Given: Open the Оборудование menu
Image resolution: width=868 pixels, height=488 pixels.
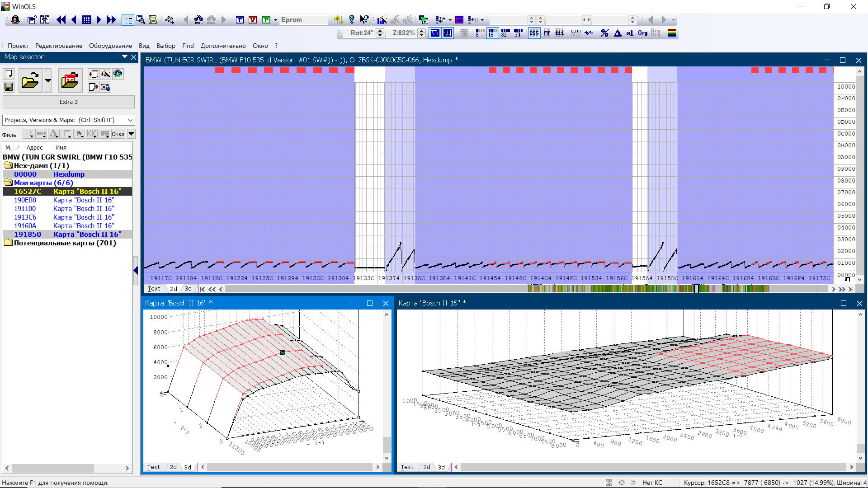Looking at the screenshot, I should click(x=110, y=46).
